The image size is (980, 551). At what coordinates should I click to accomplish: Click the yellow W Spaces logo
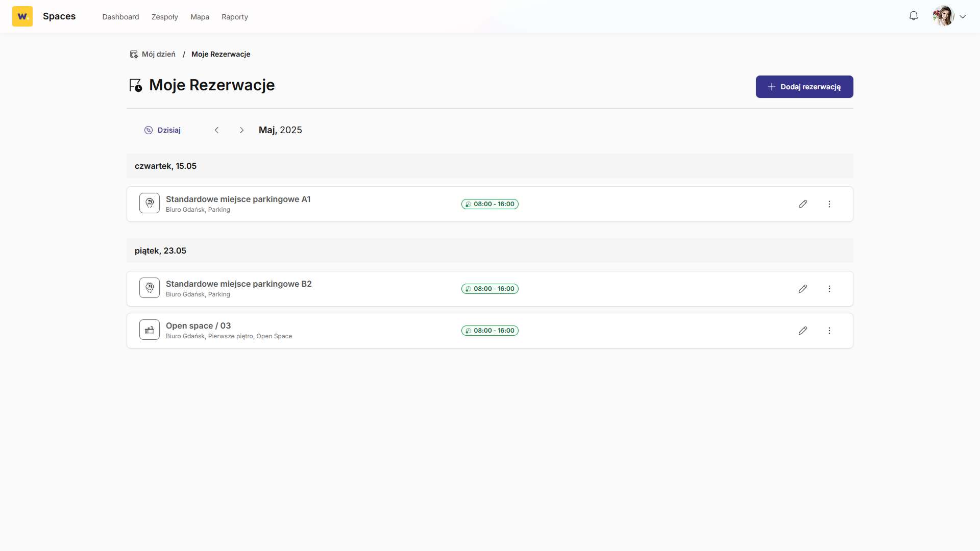pyautogui.click(x=22, y=16)
